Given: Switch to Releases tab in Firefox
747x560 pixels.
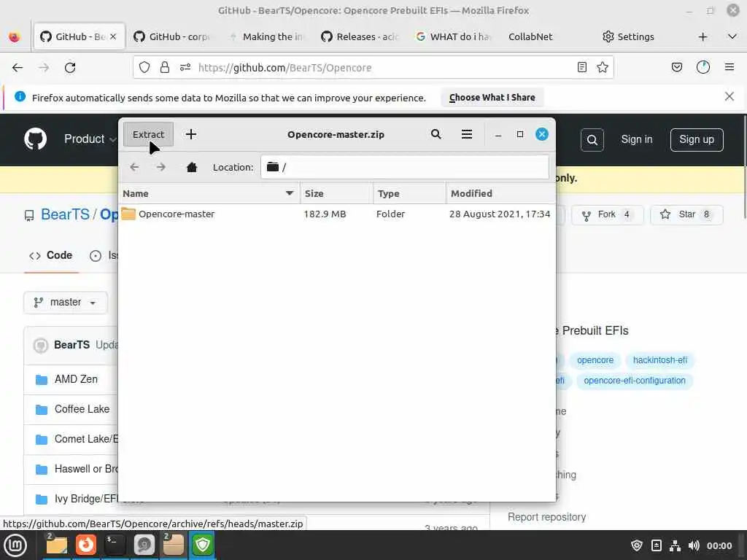Looking at the screenshot, I should [360, 36].
